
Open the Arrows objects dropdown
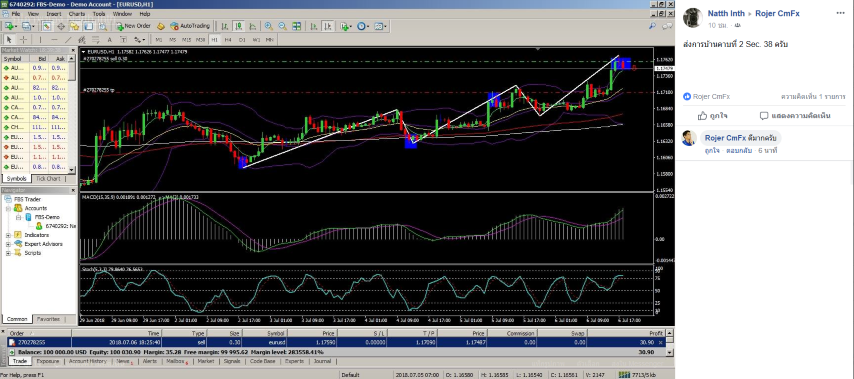pyautogui.click(x=139, y=40)
